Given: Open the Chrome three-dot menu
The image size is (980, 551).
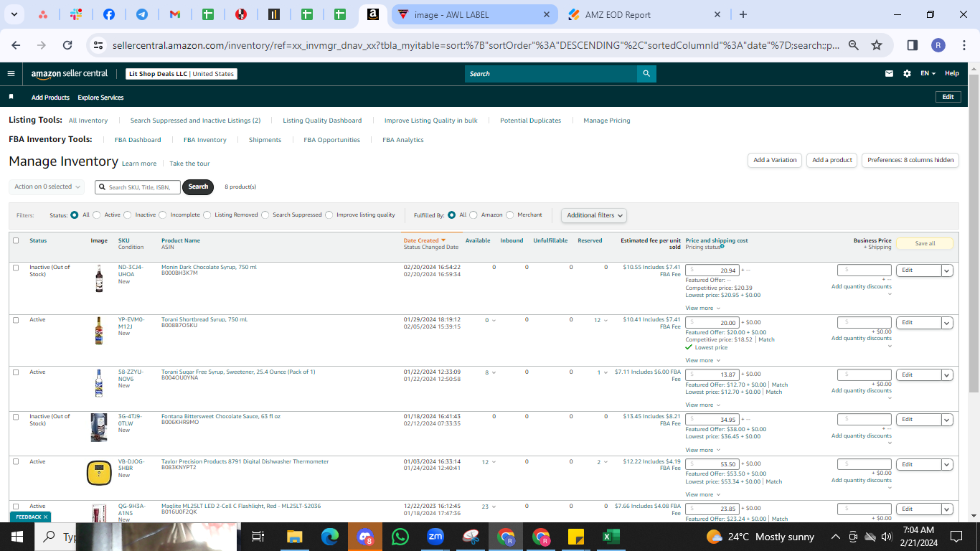Looking at the screenshot, I should (964, 45).
